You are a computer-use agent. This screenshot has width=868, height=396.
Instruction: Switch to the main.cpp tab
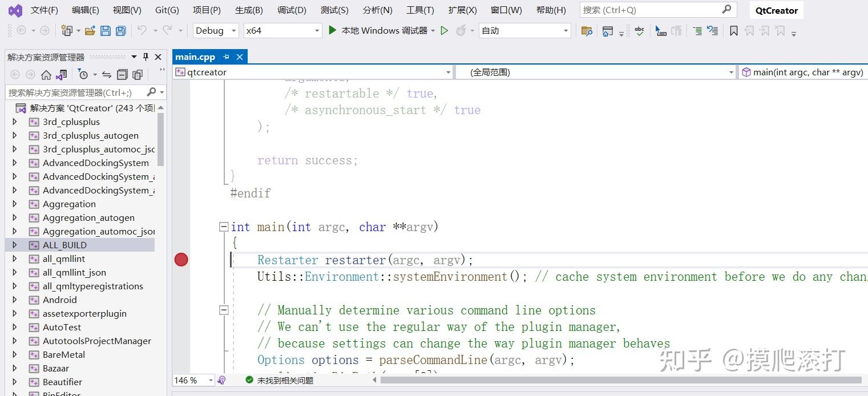coord(195,57)
